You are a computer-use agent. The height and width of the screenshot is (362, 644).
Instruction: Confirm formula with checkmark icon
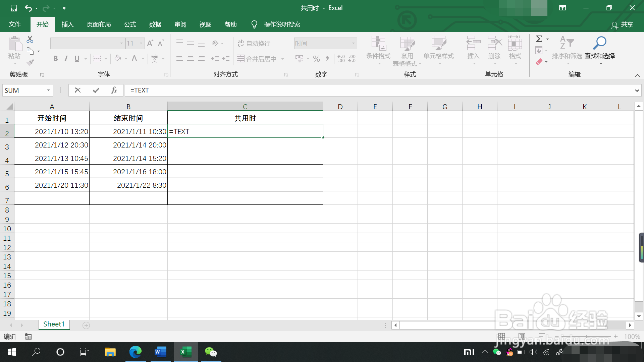click(x=96, y=90)
